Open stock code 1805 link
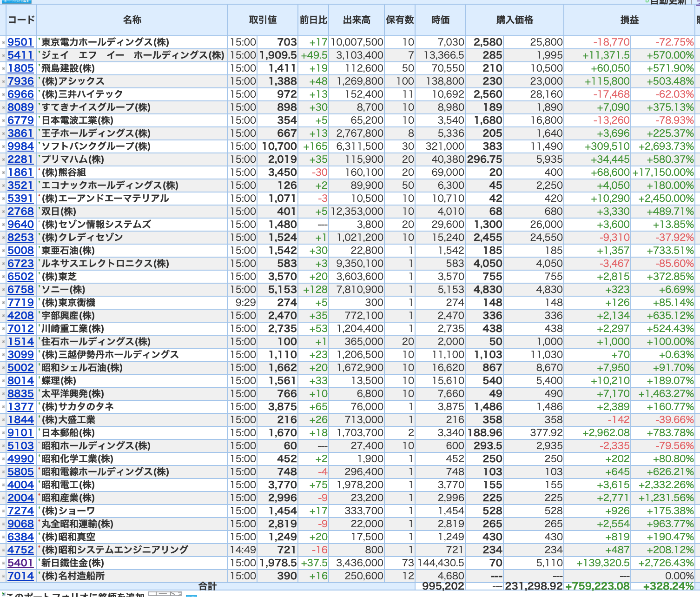Viewport: 700px width, 597px height. pyautogui.click(x=20, y=68)
